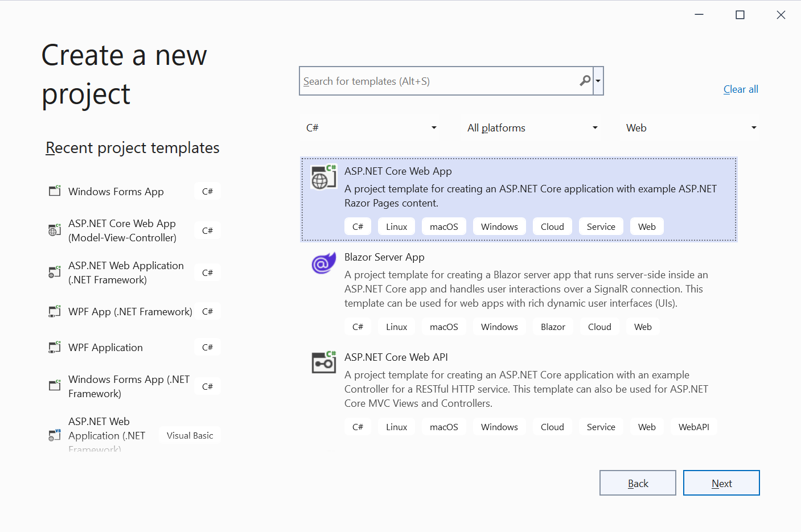Click the Service tag under ASP.NET Core Web API

pyautogui.click(x=601, y=427)
